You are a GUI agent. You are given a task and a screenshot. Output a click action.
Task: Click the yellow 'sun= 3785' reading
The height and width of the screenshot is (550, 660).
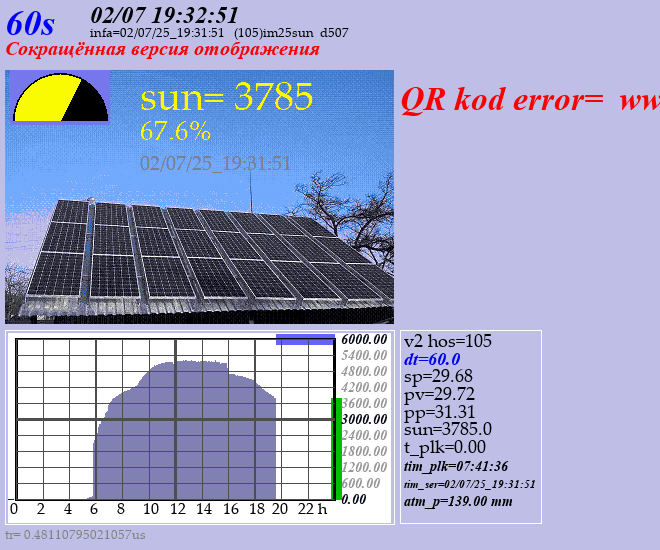[x=226, y=97]
